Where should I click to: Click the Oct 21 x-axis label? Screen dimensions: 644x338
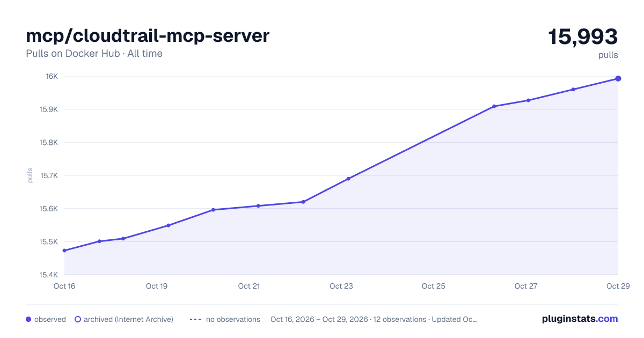tap(249, 286)
